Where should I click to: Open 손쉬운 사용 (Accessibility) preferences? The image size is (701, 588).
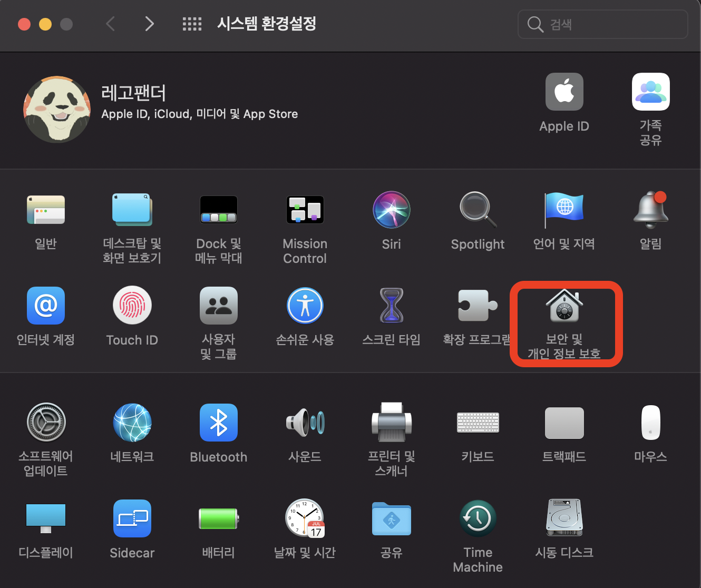(x=305, y=306)
